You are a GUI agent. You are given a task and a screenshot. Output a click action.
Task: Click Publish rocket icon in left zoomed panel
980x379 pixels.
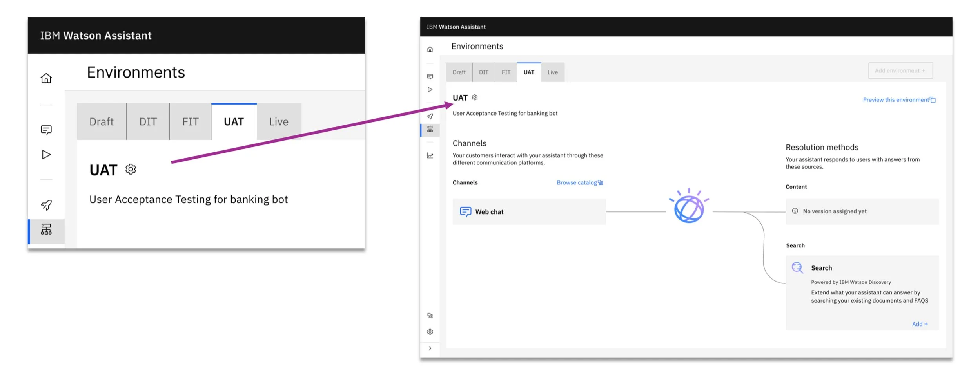46,205
